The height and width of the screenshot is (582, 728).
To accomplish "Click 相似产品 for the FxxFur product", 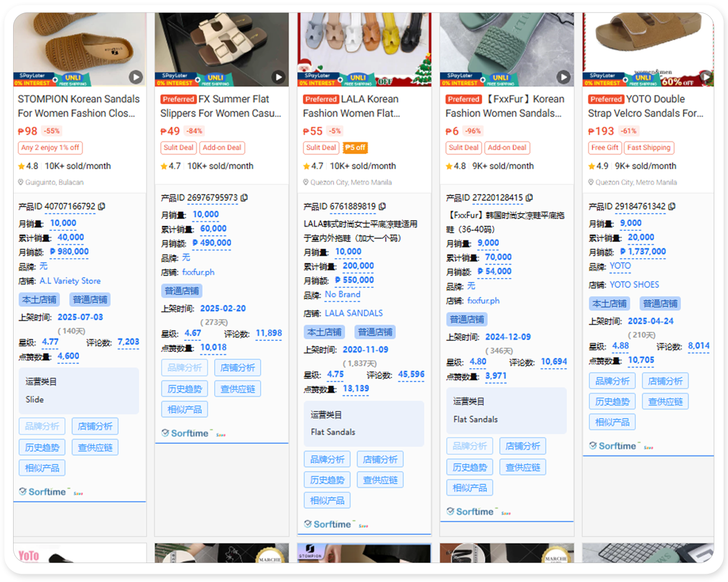I will click(x=469, y=487).
